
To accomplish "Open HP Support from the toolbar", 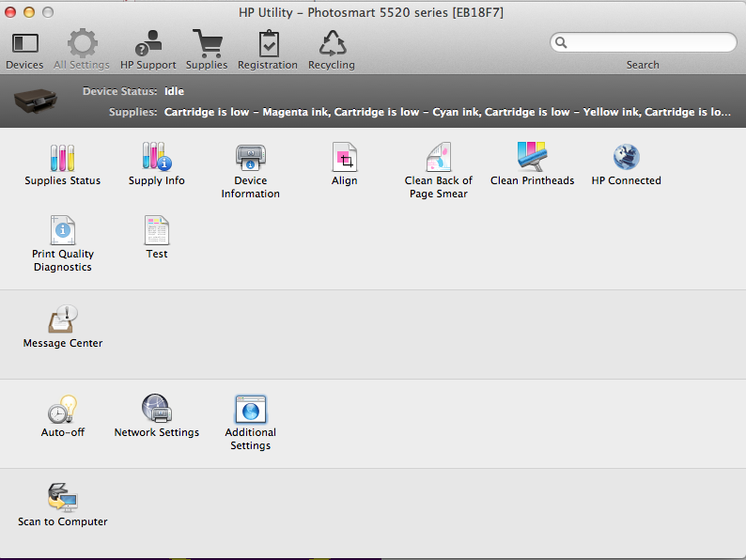I will coord(148,43).
